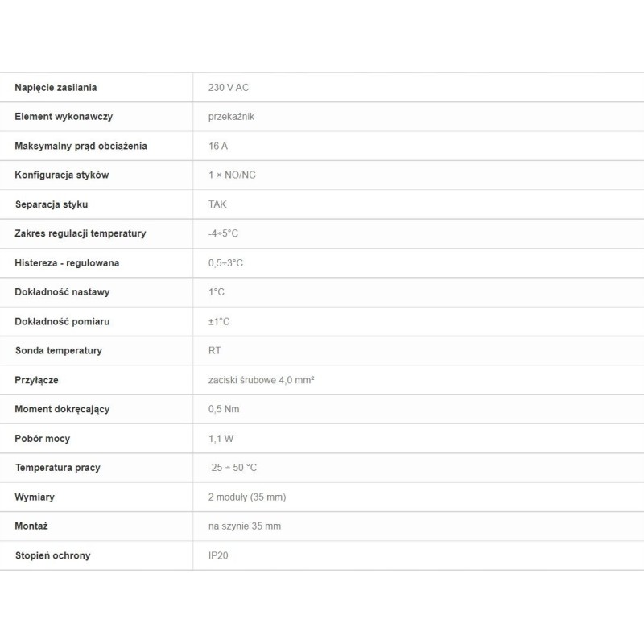Image resolution: width=644 pixels, height=644 pixels.
Task: Select the '16 A' value
Action: 218,146
